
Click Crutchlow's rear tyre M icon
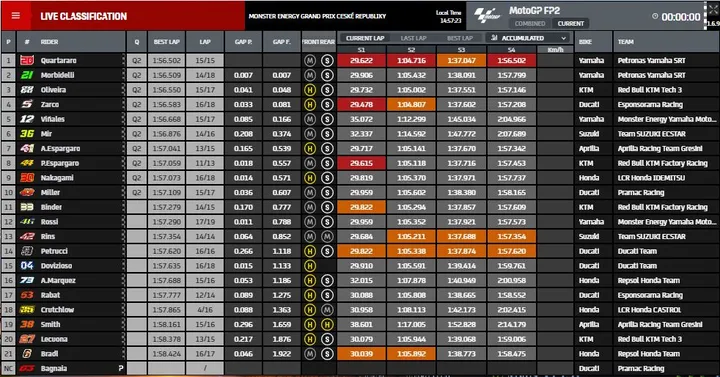tap(327, 310)
